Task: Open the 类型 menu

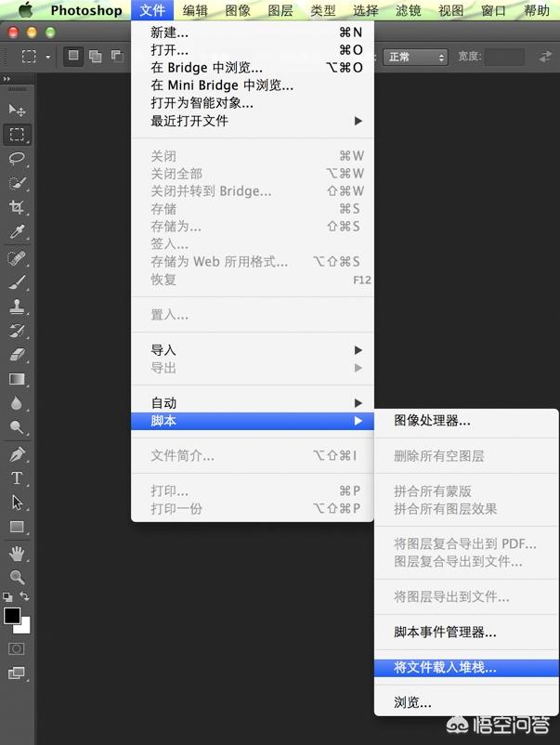Action: tap(323, 10)
